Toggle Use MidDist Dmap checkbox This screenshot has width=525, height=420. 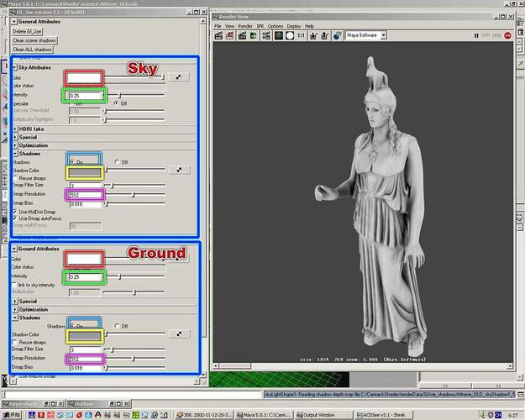coord(15,211)
